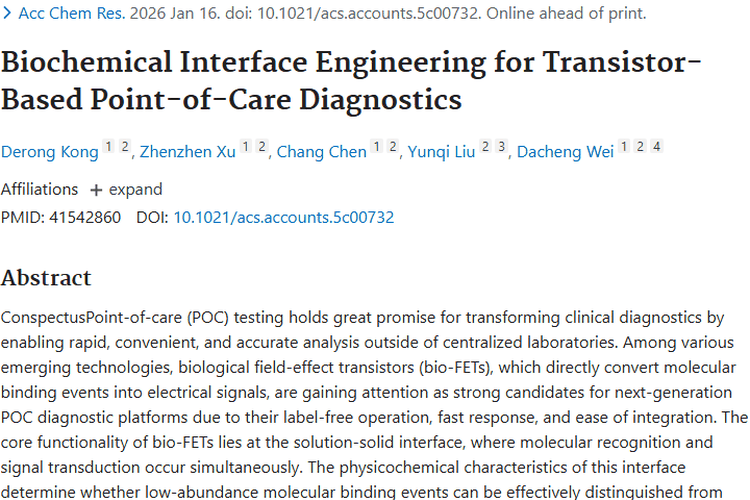This screenshot has height=500, width=750.
Task: Open author Derong Kong's link
Action: click(50, 152)
